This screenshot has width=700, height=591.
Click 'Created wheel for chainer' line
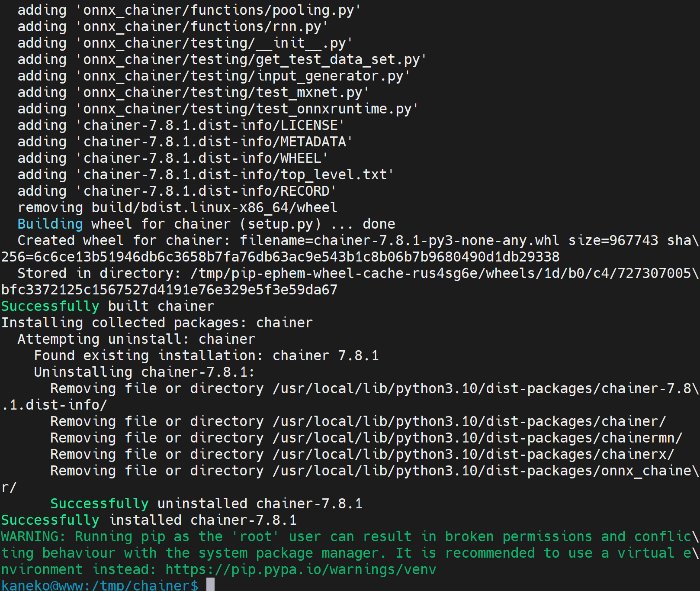coord(358,240)
